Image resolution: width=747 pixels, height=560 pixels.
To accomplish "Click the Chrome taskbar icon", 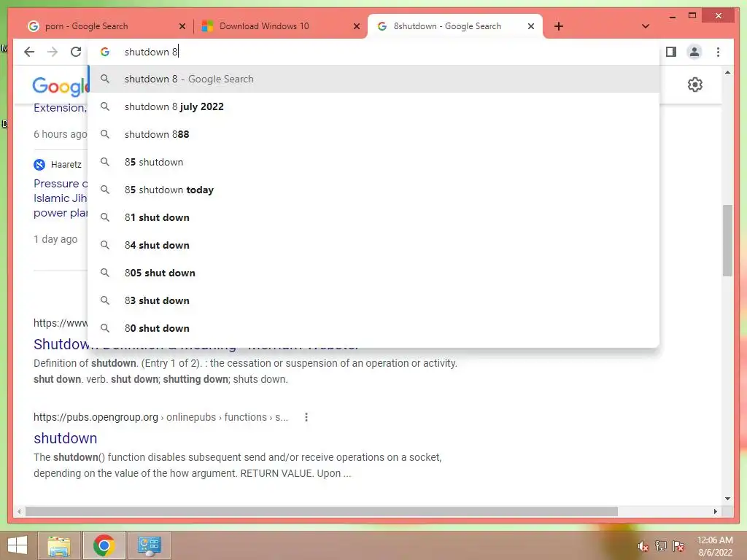I will [104, 545].
